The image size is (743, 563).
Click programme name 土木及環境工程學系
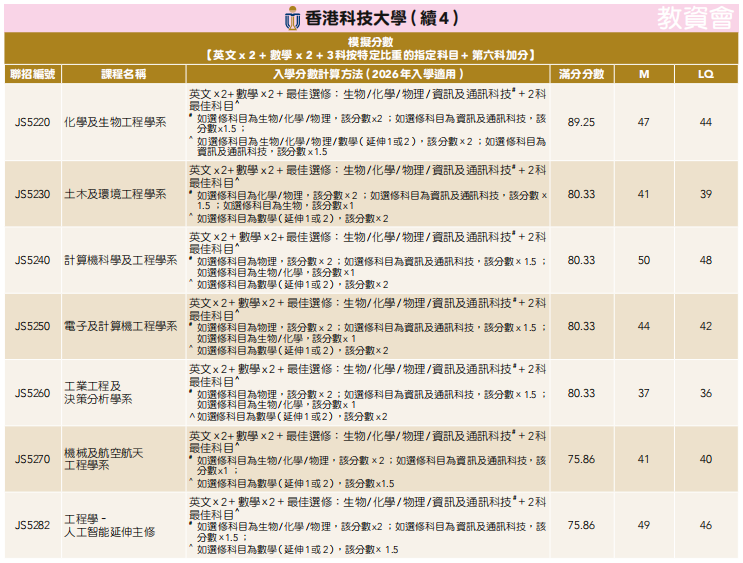(x=115, y=194)
